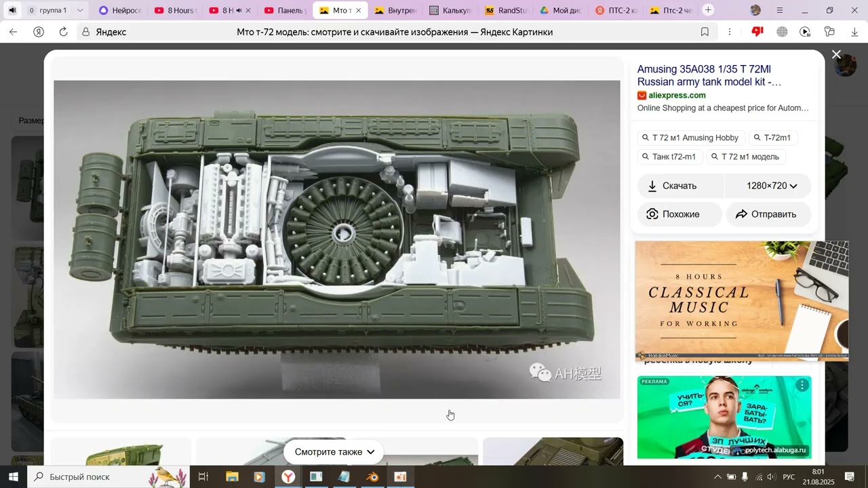Viewport: 868px width, 488px height.
Task: Click the address bar page title
Action: 395,32
